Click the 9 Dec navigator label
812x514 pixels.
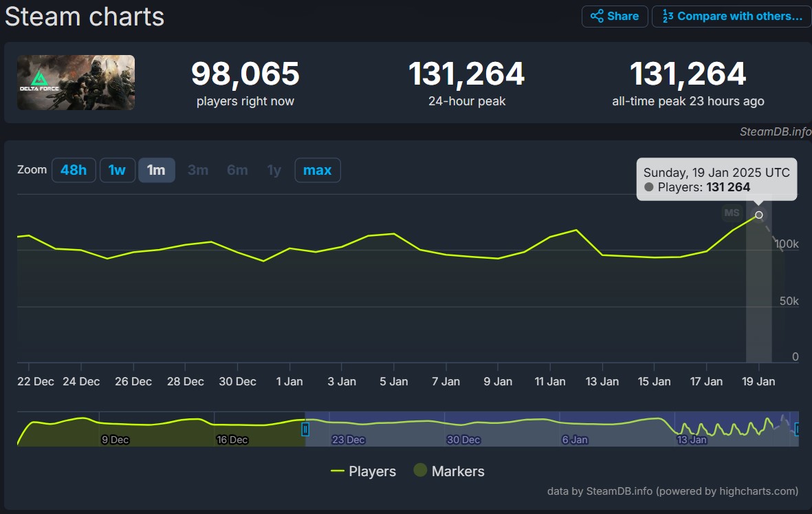point(115,440)
